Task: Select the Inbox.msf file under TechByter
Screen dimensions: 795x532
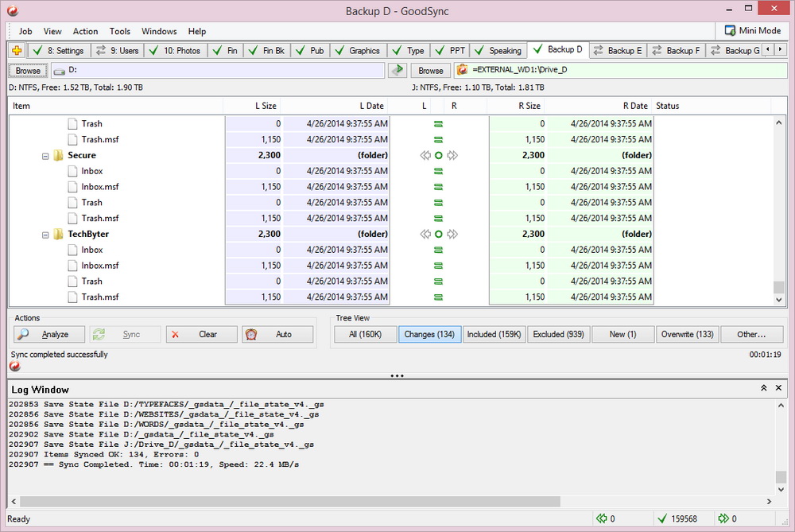Action: (100, 266)
